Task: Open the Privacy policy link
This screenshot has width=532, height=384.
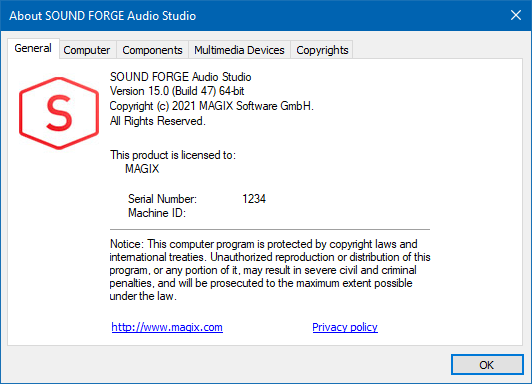Action: [x=345, y=327]
